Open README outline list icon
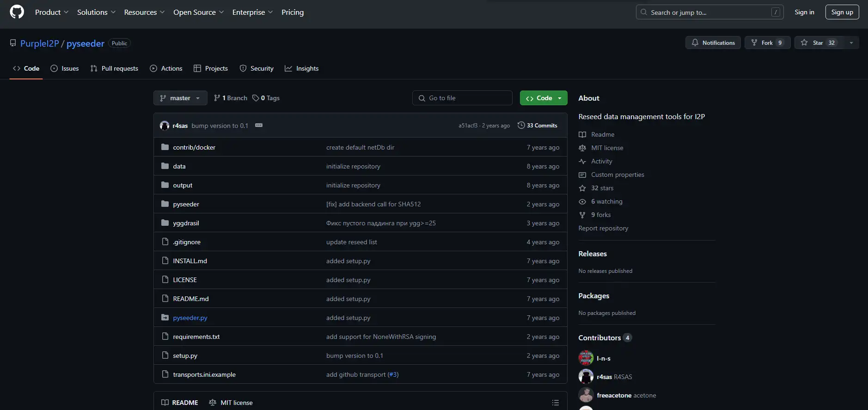This screenshot has width=868, height=410. click(556, 403)
